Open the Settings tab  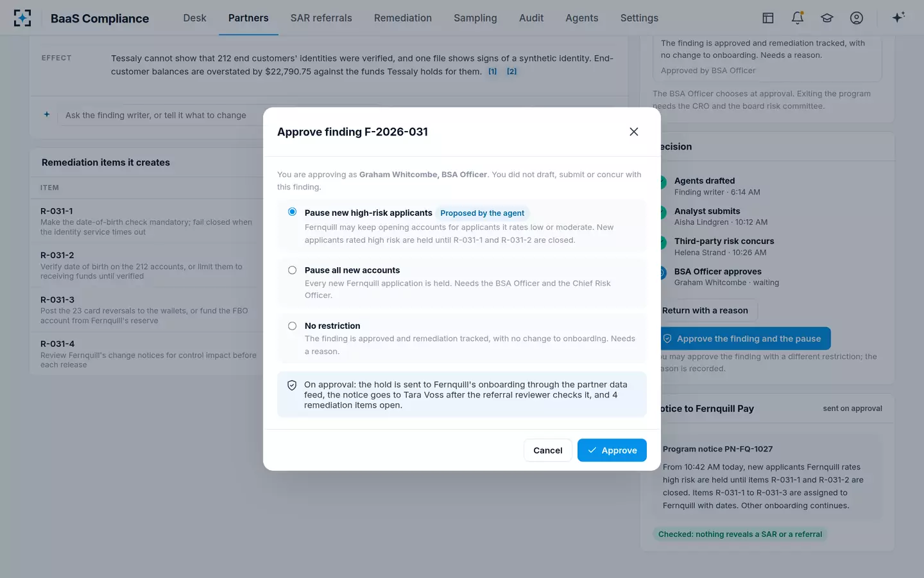click(x=639, y=18)
